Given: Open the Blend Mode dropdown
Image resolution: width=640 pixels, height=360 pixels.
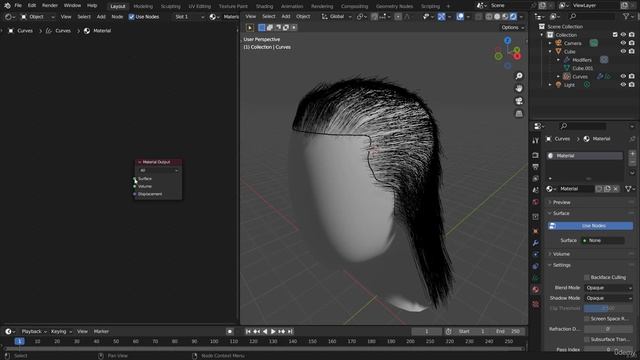Looking at the screenshot, I should (x=608, y=288).
